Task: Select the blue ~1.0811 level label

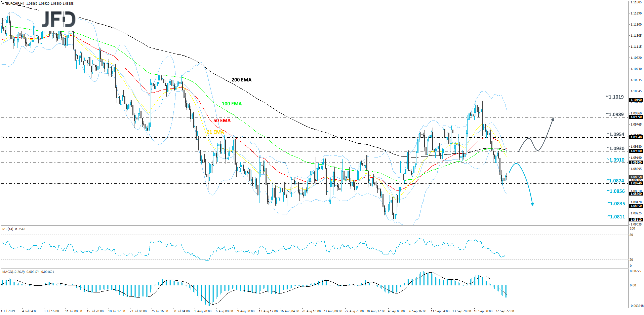Action: click(x=616, y=217)
